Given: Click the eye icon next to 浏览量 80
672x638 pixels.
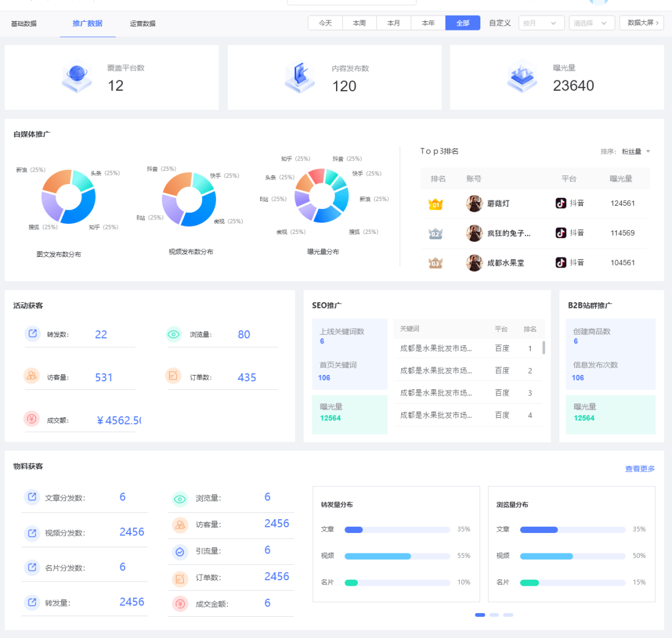Looking at the screenshot, I should click(x=174, y=334).
